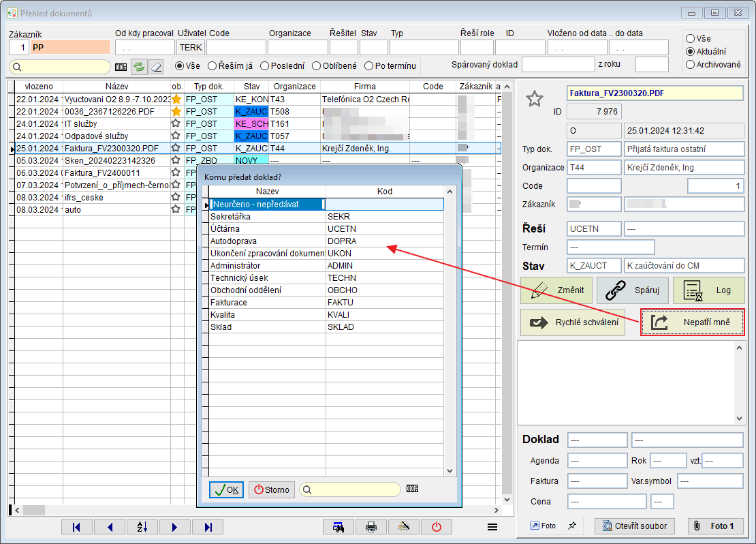Click the eraser clear-filter icon
Screen dimensions: 756x544
pyautogui.click(x=156, y=67)
